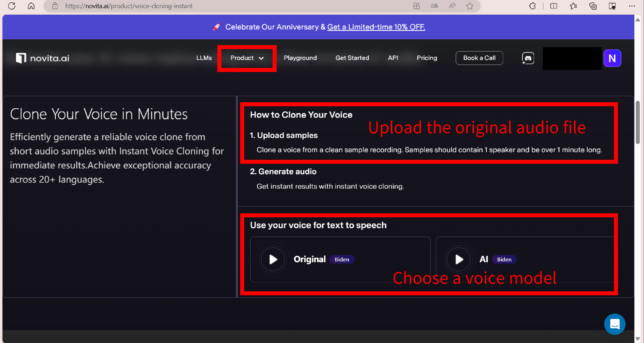Add page to favorites star icon
Viewport: 644px width, 343px height.
pyautogui.click(x=470, y=6)
